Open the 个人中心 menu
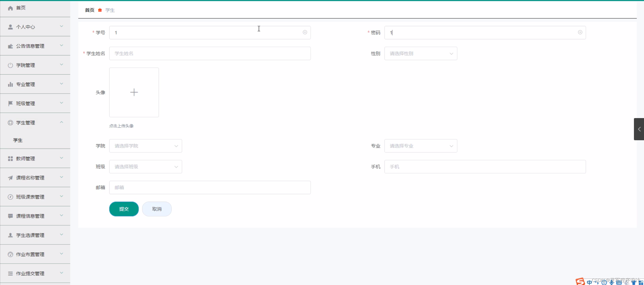The width and height of the screenshot is (644, 285). coord(35,27)
